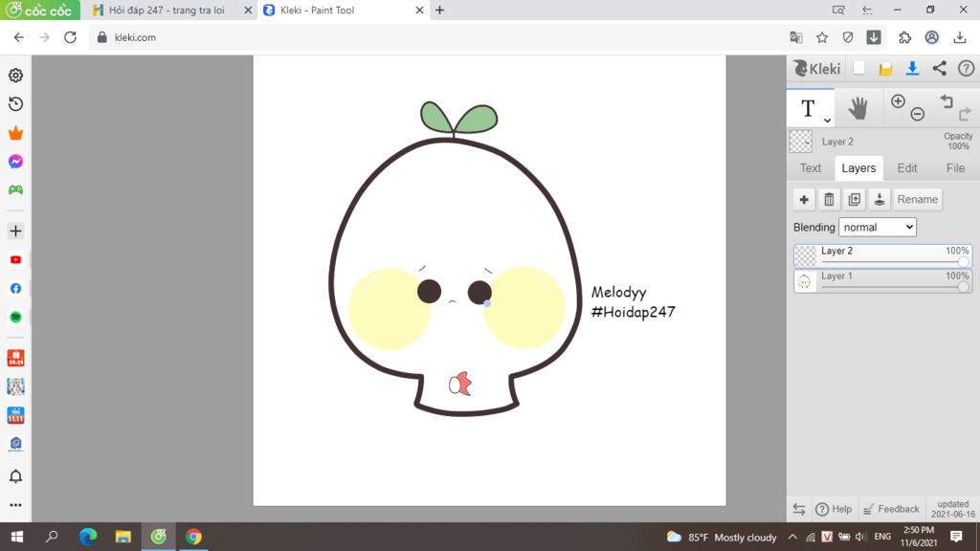The height and width of the screenshot is (551, 980).
Task: Save image with blue download icon
Action: (x=912, y=68)
